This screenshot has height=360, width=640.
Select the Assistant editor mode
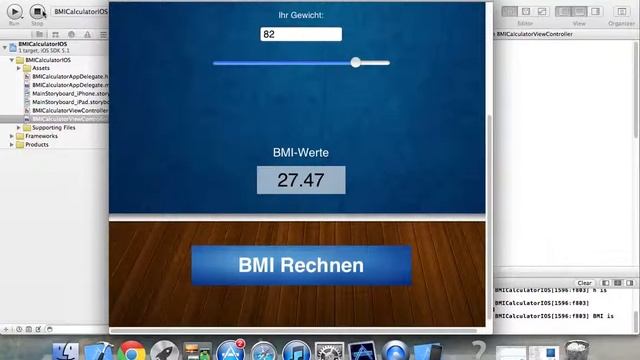pos(526,11)
